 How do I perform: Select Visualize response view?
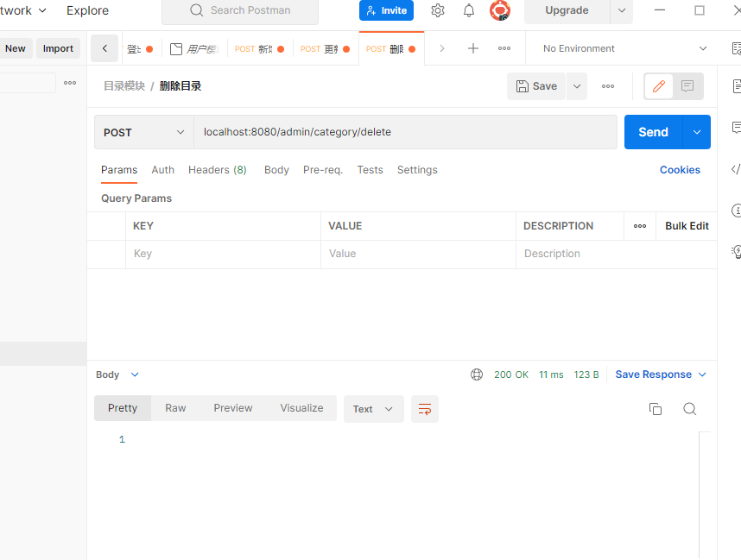pos(301,408)
